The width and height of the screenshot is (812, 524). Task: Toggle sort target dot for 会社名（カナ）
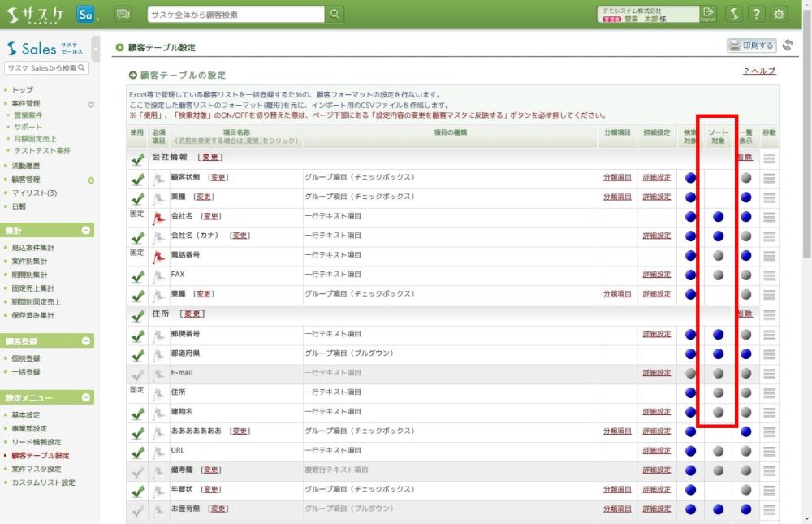[718, 236]
